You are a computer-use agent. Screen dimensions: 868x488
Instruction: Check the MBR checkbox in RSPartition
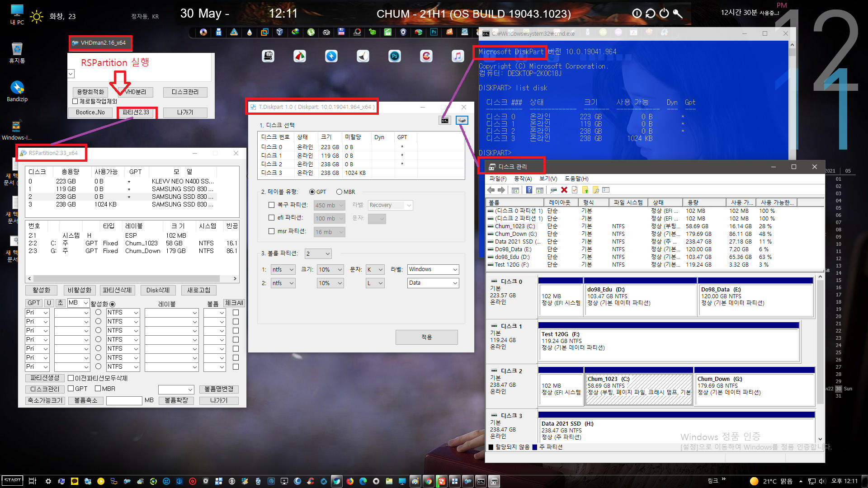[98, 389]
